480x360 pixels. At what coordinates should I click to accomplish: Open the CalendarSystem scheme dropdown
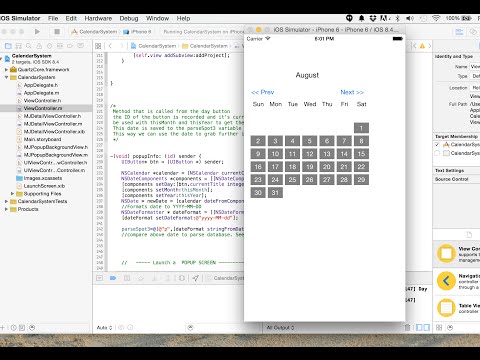[x=94, y=32]
